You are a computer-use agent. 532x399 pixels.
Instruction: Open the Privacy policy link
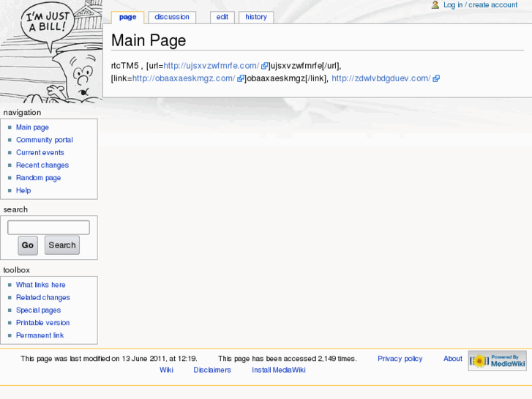[400, 359]
